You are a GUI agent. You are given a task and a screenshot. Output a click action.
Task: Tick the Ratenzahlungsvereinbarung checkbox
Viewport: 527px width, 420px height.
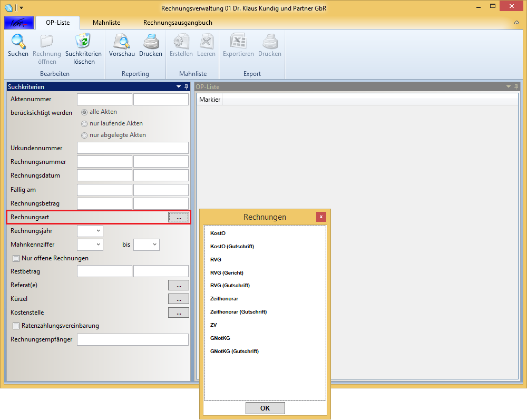point(16,326)
